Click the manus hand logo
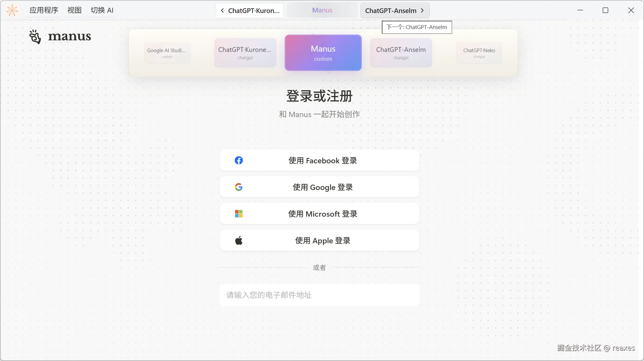The height and width of the screenshot is (361, 644). coord(35,37)
